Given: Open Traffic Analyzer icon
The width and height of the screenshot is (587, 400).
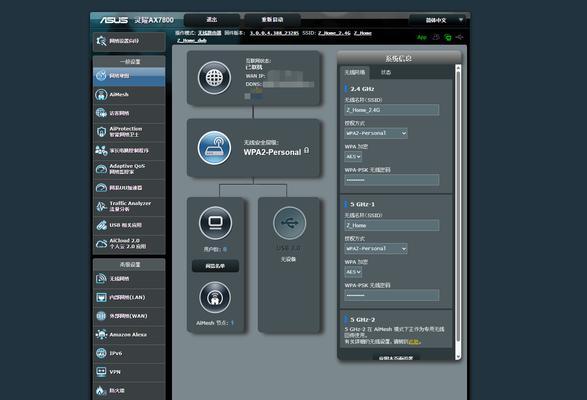Looking at the screenshot, I should click(101, 206).
